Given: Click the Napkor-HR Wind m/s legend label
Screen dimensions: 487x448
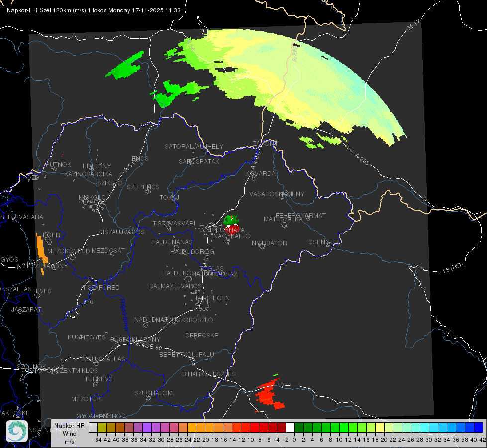Looking at the screenshot, I should pyautogui.click(x=69, y=433).
